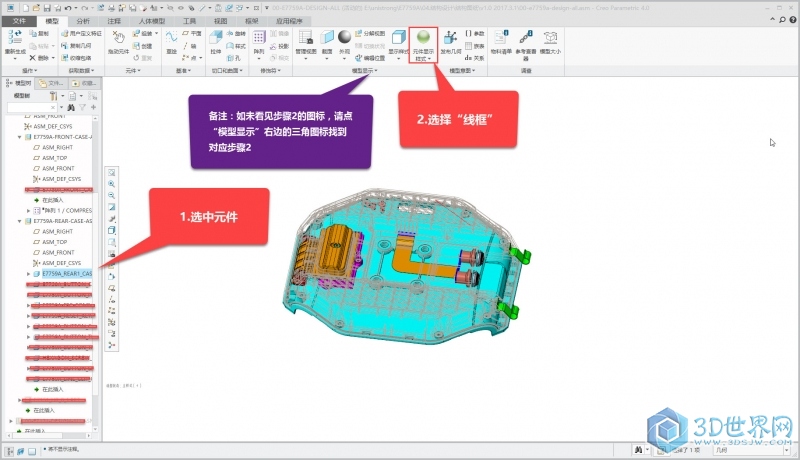Select E7759A_REAR1_CASE in model tree

coord(66,273)
